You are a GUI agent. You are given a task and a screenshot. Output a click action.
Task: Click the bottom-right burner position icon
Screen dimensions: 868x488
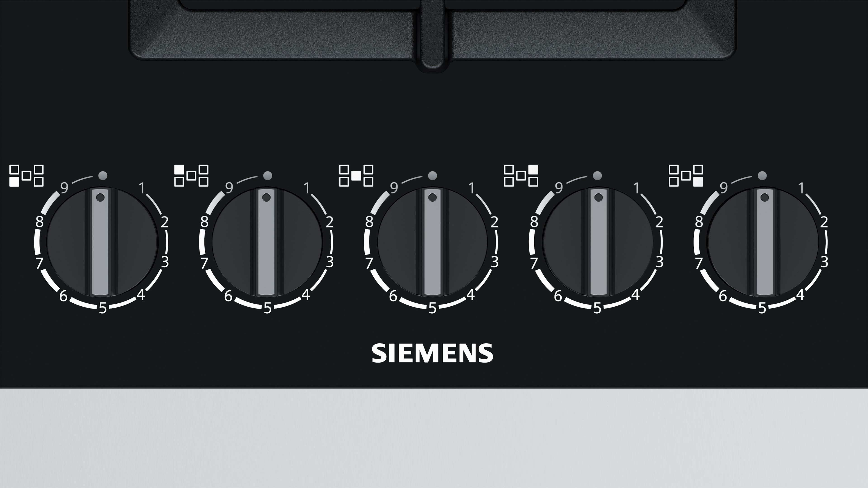tap(686, 176)
